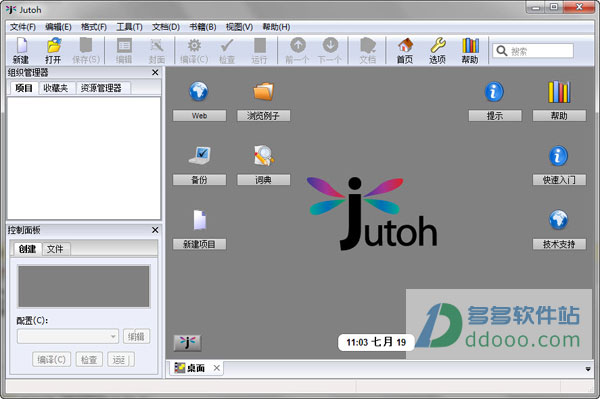
Task: Click the Jutoh dragonfly button at desktop bottom
Action: point(187,342)
